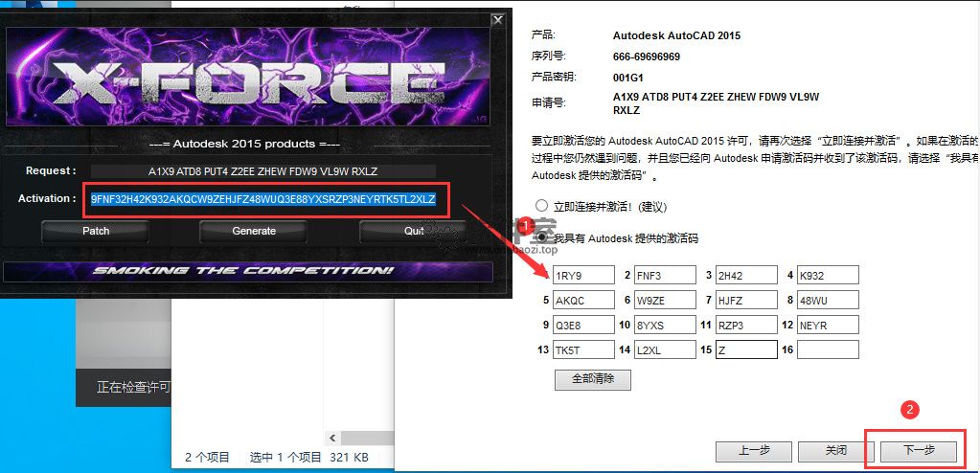
Task: Close the X-Force keygen window
Action: (x=497, y=20)
